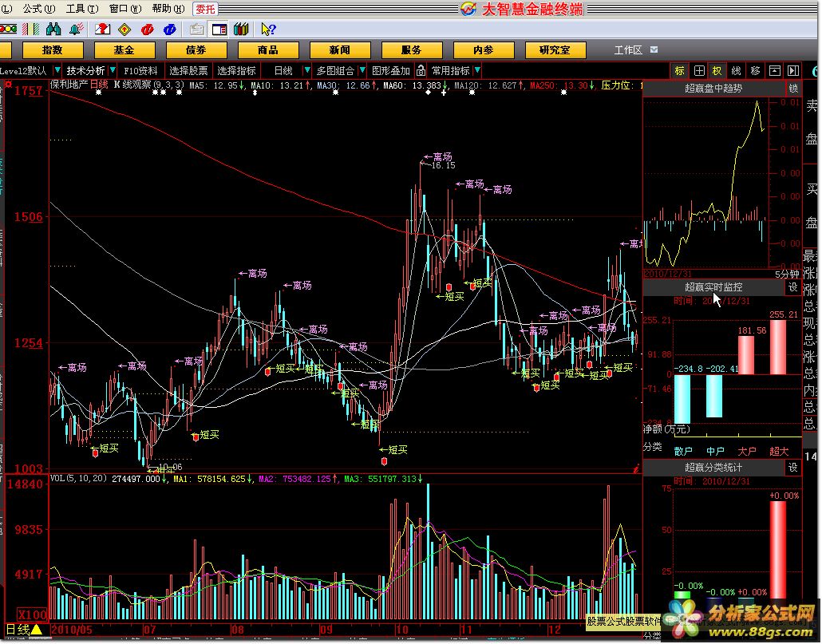Expand the 多图组合 dropdown arrow
This screenshot has height=644, width=822.
tap(362, 70)
